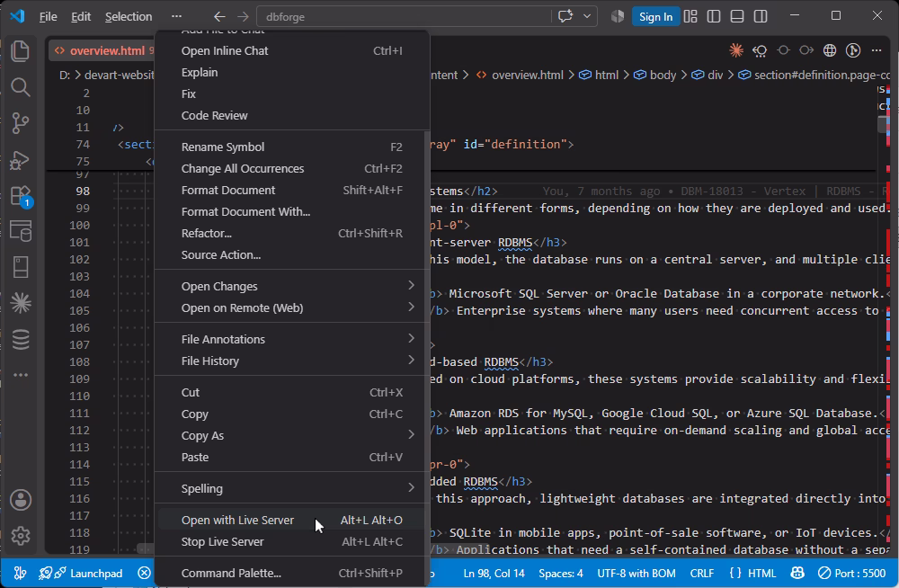Image resolution: width=899 pixels, height=588 pixels.
Task: Click the VS Code logo icon
Action: coord(17,16)
